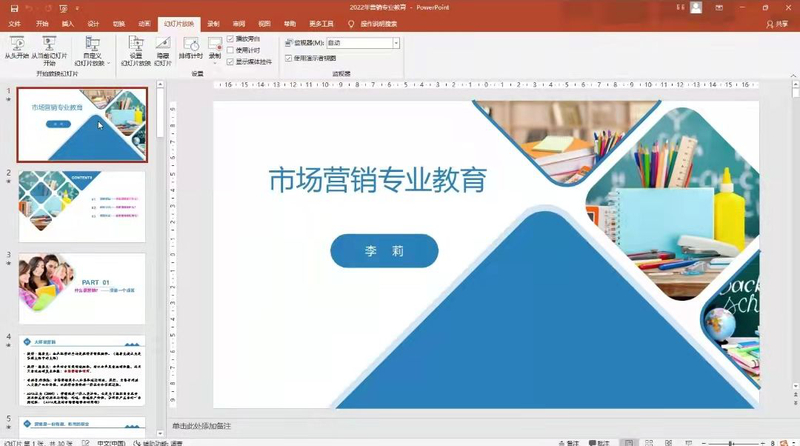
Task: Select slide 1 thumbnail
Action: point(82,125)
